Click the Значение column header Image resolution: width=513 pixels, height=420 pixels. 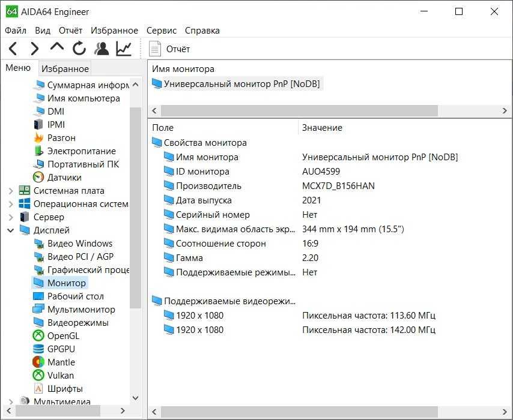point(405,127)
